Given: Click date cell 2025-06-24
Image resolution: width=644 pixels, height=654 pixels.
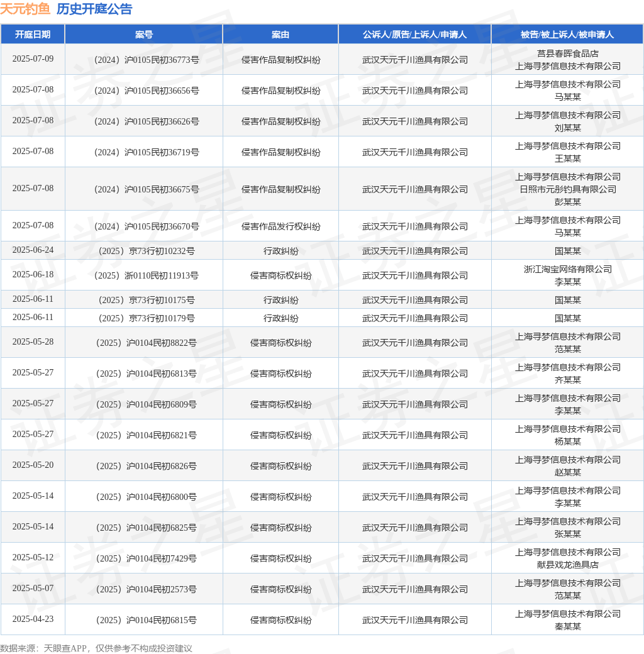Looking at the screenshot, I should click(x=33, y=250).
